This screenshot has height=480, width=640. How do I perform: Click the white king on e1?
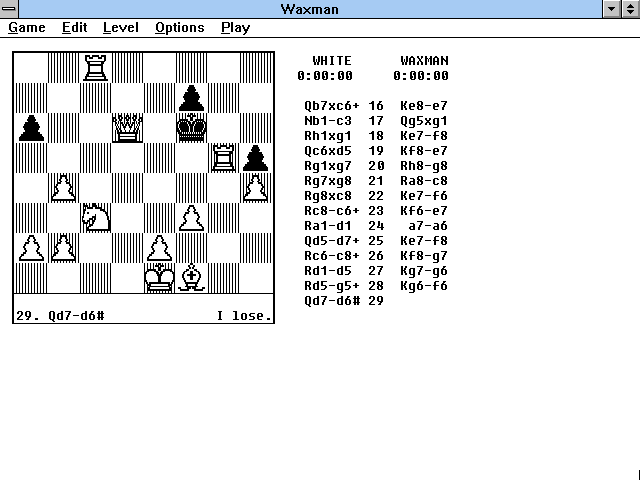coord(160,278)
